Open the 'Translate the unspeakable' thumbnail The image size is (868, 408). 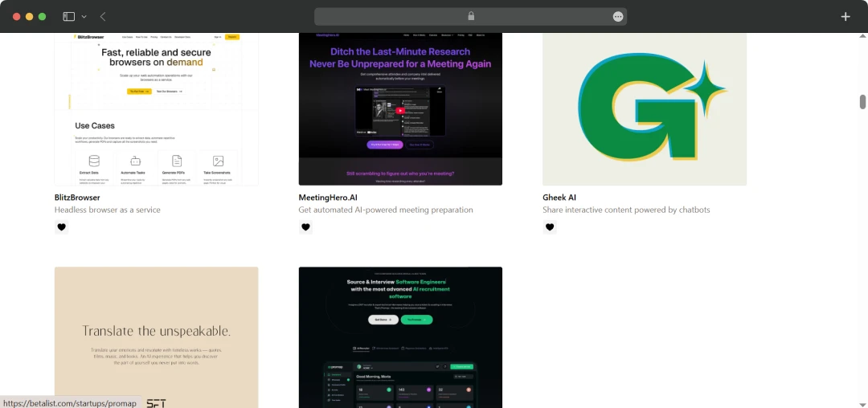click(x=157, y=337)
